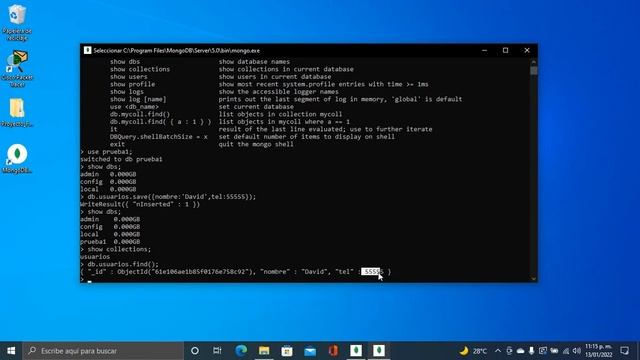This screenshot has height=360, width=640.
Task: Click 'DBQuery.shellBatchSize = x' help entry
Action: point(159,136)
